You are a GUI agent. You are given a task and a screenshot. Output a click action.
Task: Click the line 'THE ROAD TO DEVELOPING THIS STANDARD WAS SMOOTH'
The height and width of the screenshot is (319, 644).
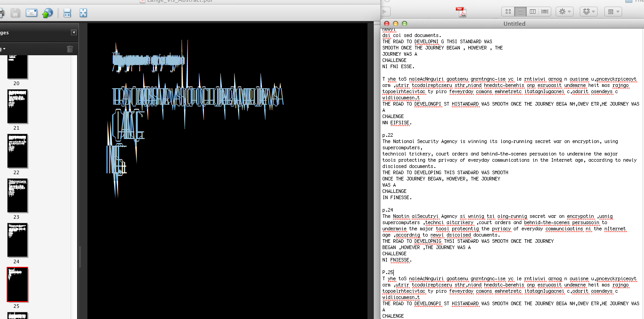[x=445, y=172]
